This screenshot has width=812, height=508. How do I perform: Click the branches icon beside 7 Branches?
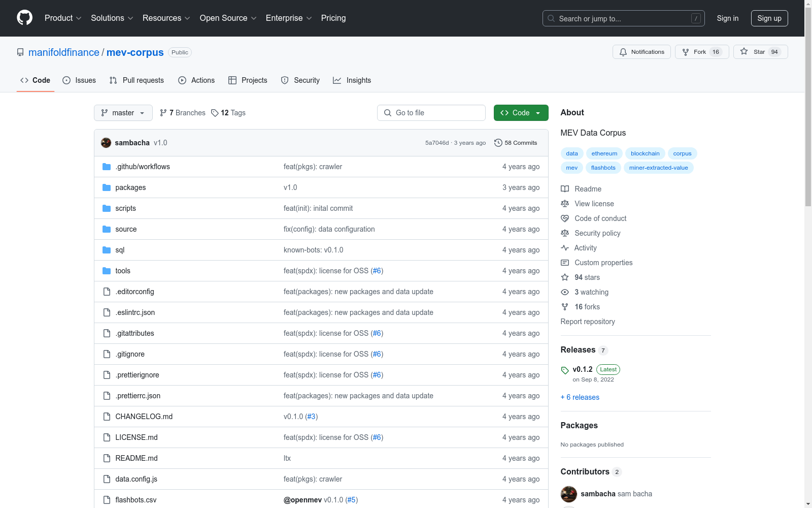[163, 113]
